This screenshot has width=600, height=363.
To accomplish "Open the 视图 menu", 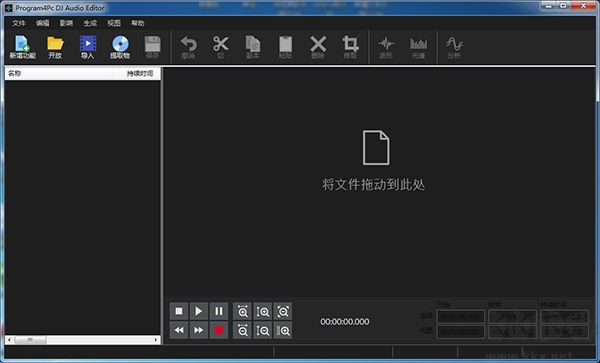I will 114,23.
